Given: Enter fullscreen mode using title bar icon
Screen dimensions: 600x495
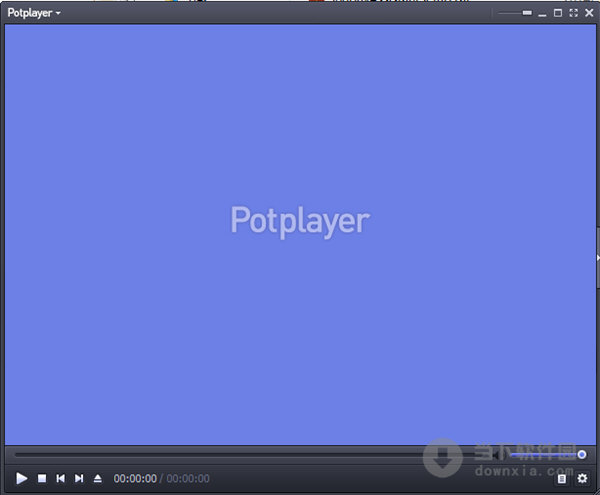Looking at the screenshot, I should pos(573,13).
